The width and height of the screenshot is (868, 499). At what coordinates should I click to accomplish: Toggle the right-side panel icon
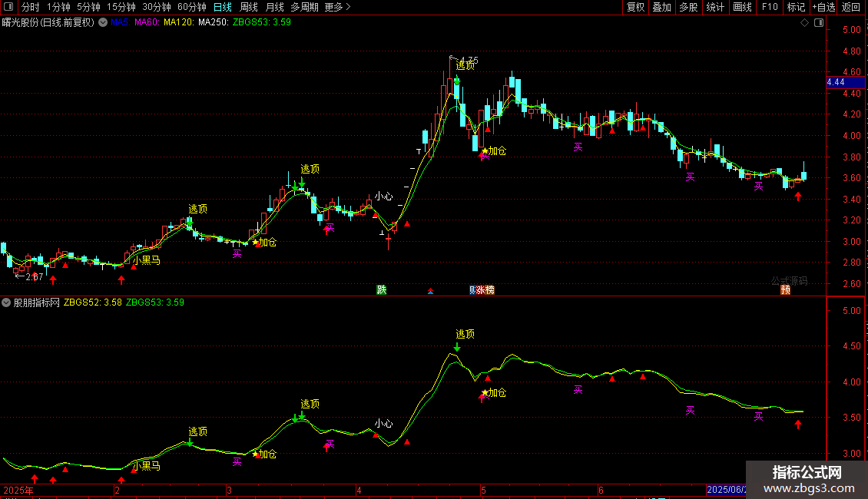(x=819, y=23)
